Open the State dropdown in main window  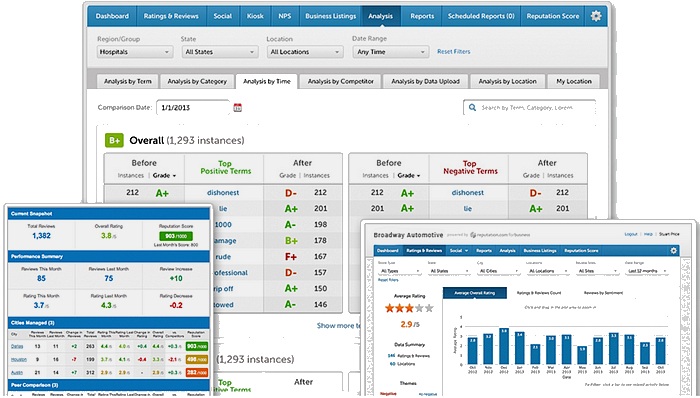[x=220, y=52]
